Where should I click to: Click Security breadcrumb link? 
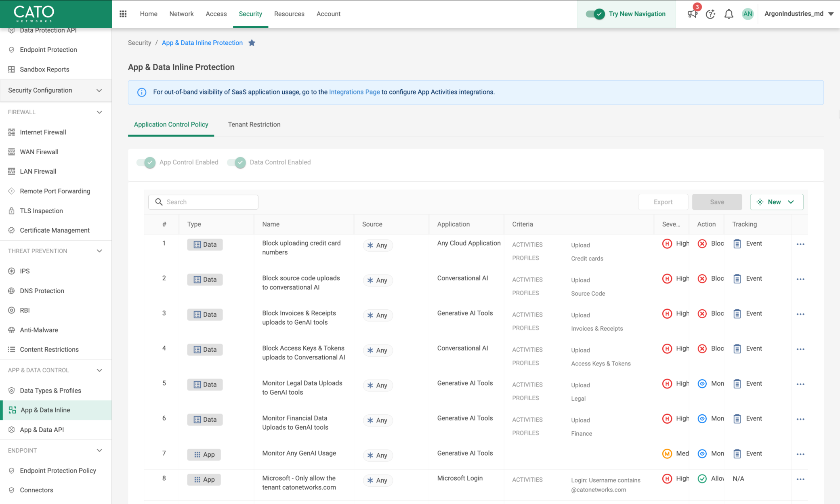139,43
